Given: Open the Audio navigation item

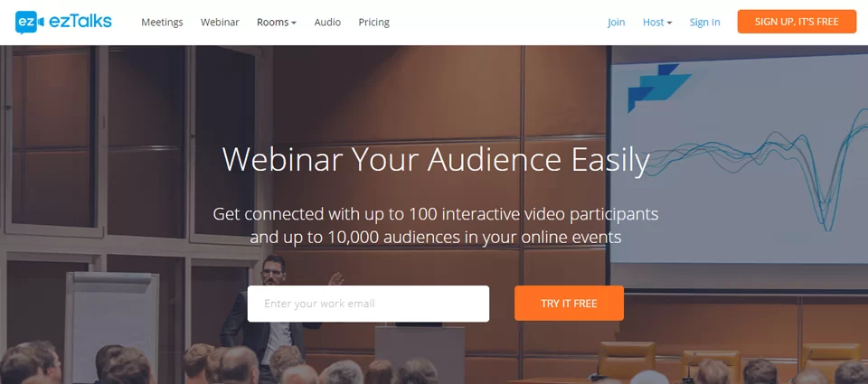Looking at the screenshot, I should click(327, 23).
